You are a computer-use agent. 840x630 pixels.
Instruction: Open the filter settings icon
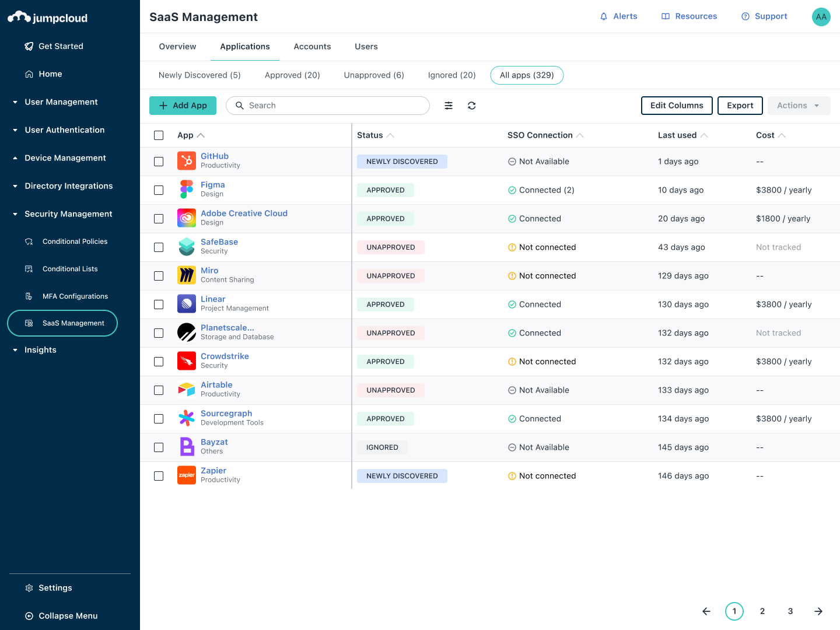click(x=449, y=106)
